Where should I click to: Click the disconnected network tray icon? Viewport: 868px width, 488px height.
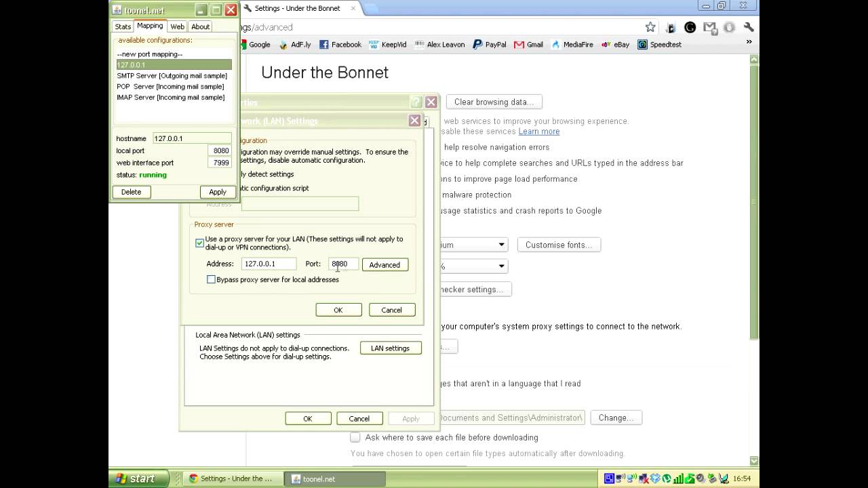click(644, 479)
